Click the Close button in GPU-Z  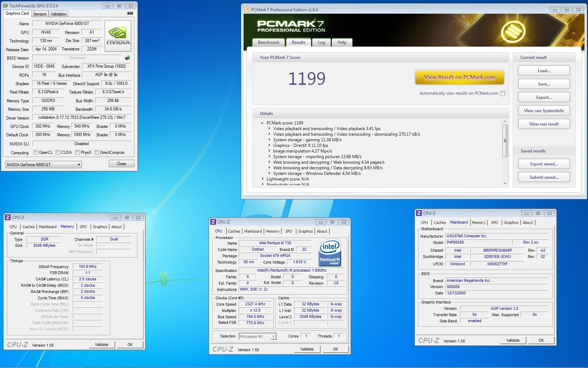121,164
